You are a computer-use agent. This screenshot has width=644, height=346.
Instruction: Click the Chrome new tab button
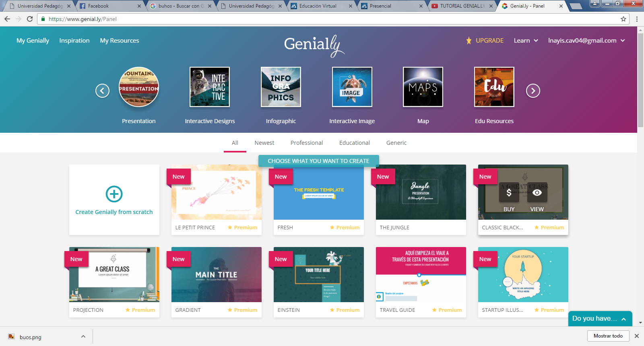(x=576, y=6)
